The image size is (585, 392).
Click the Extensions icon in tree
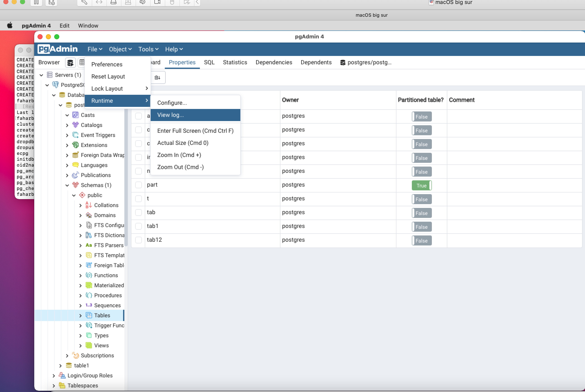click(x=75, y=145)
